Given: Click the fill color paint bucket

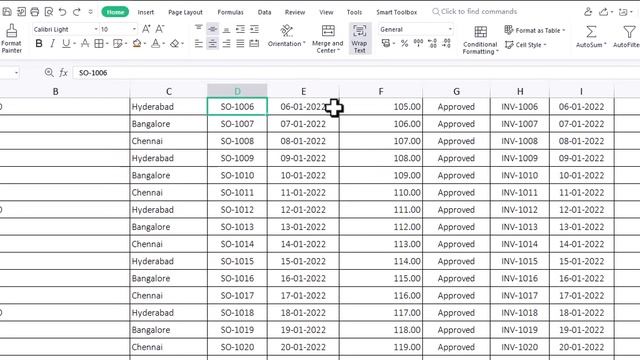Looking at the screenshot, I should pos(137,43).
